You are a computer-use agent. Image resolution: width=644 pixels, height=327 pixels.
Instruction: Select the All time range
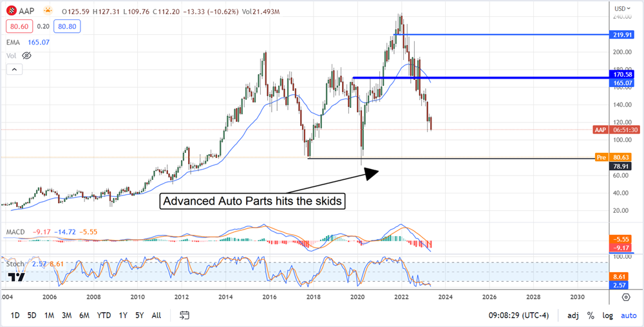[x=156, y=315]
